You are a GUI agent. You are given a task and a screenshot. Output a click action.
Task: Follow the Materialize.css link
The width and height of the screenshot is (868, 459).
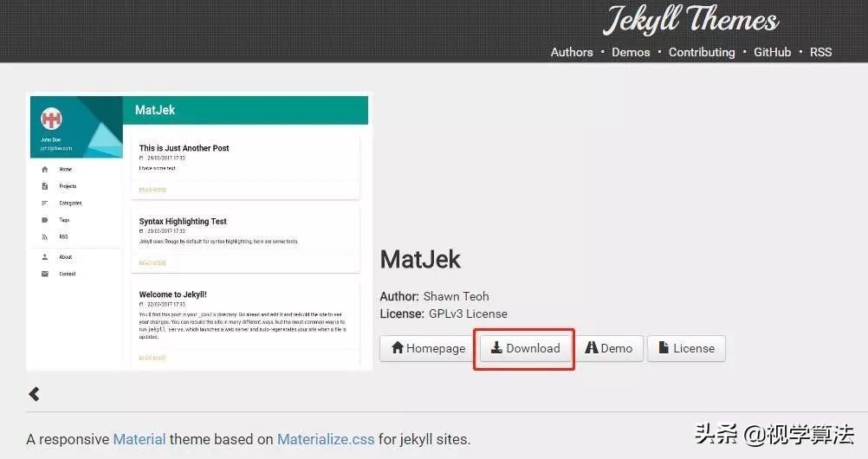[326, 439]
